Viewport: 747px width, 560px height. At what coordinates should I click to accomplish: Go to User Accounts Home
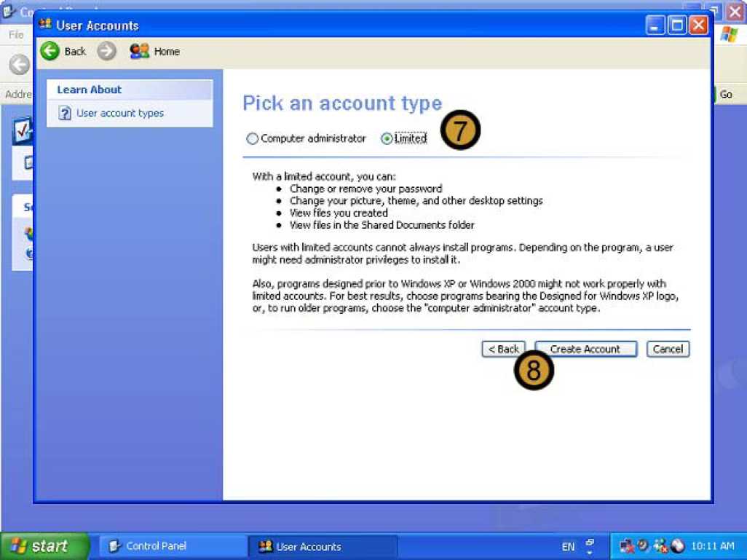tap(154, 51)
